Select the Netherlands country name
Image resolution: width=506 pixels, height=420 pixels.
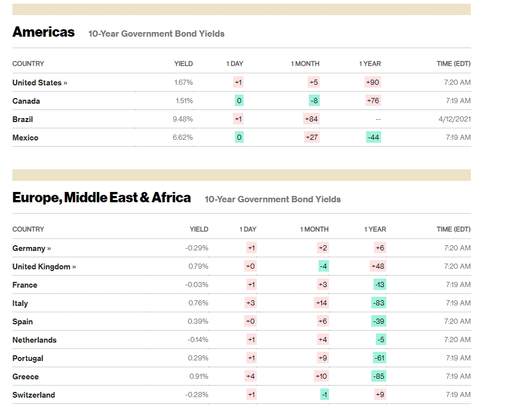point(34,340)
